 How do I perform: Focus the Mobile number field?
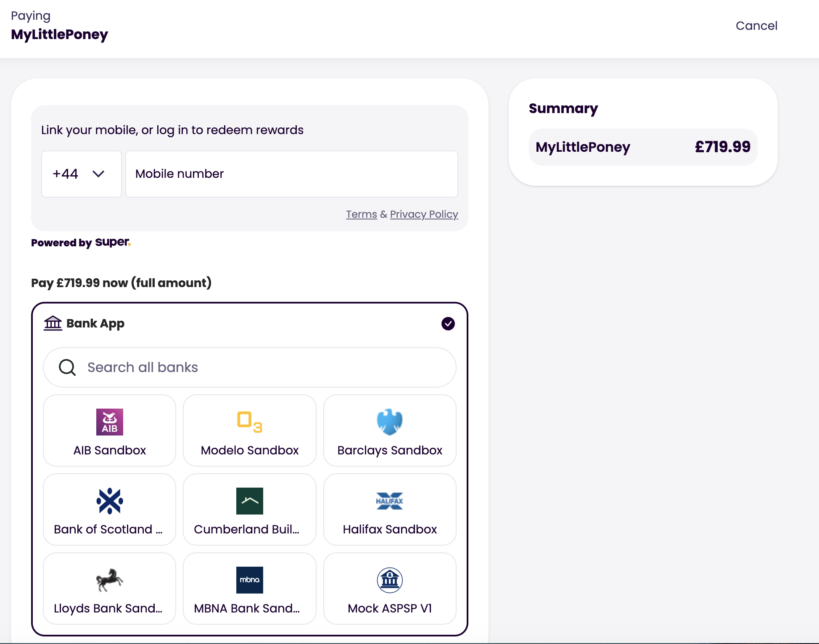pyautogui.click(x=292, y=174)
